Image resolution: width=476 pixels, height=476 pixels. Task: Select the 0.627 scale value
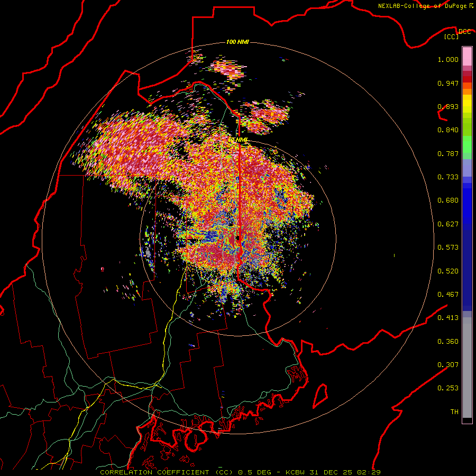coord(448,224)
